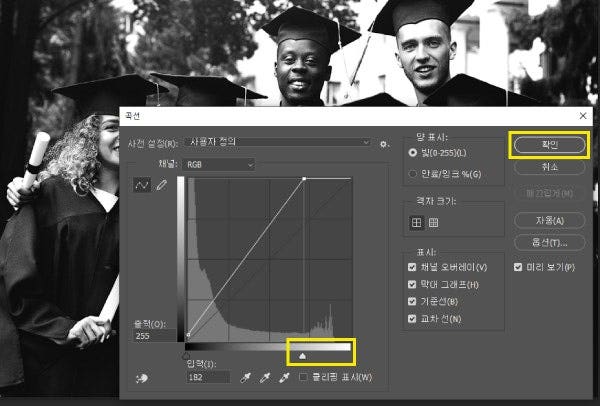Viewport: 600px width, 406px height.
Task: Open the 사전 설정 preset dropdown
Action: [278, 142]
